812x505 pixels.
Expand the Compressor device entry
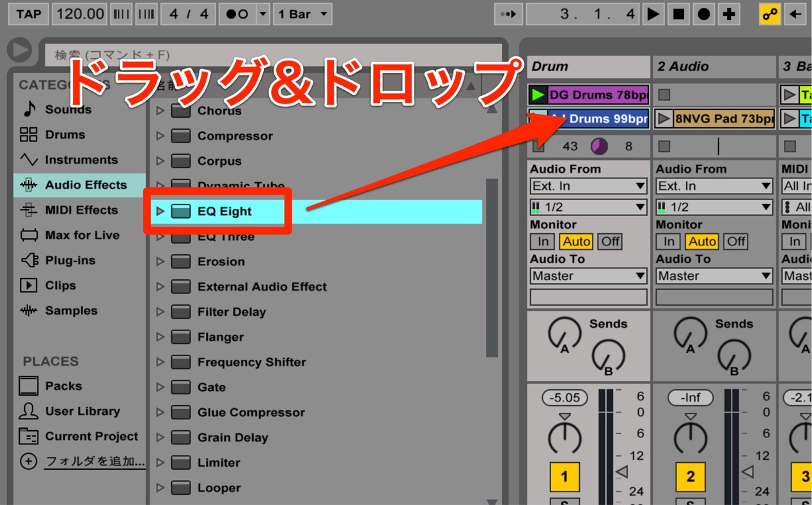click(160, 136)
